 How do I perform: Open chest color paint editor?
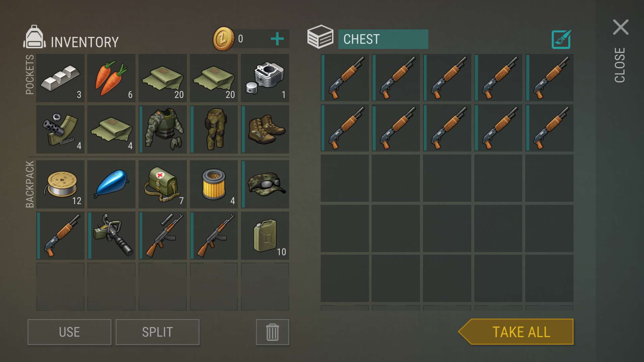(561, 40)
